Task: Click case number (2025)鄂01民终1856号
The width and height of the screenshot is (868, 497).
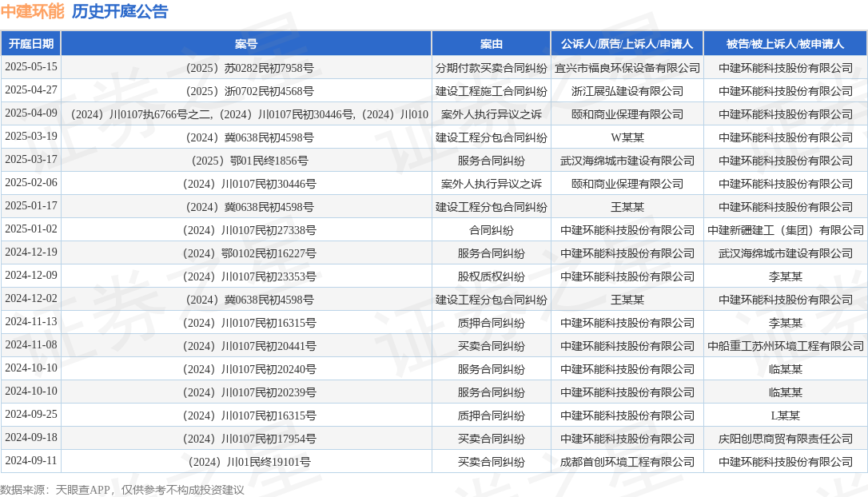Action: (x=246, y=161)
